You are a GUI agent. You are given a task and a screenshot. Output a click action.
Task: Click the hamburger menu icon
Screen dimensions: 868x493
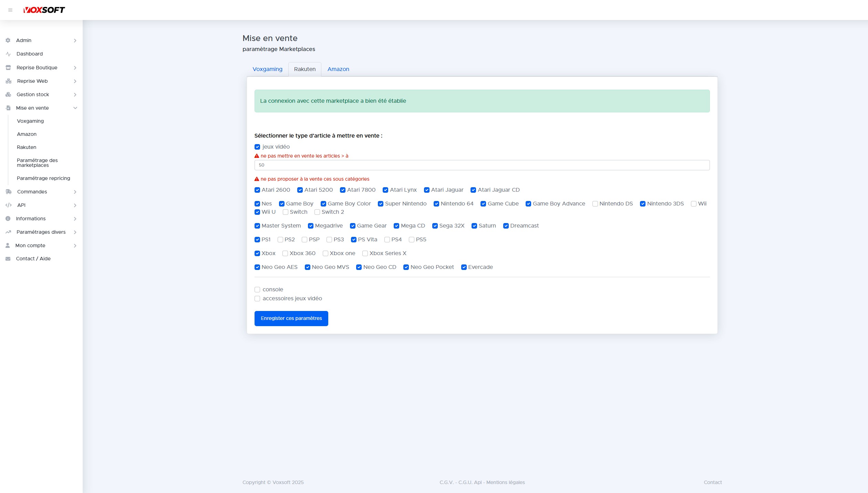(x=10, y=10)
